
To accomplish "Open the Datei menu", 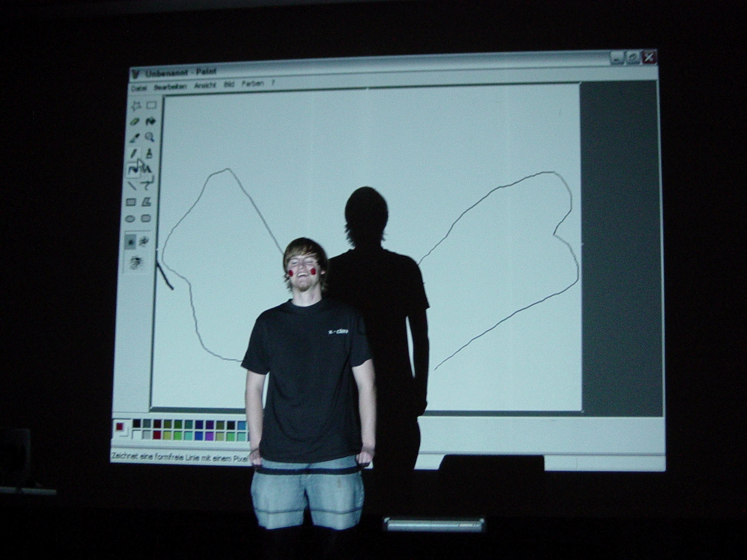I will pos(139,88).
